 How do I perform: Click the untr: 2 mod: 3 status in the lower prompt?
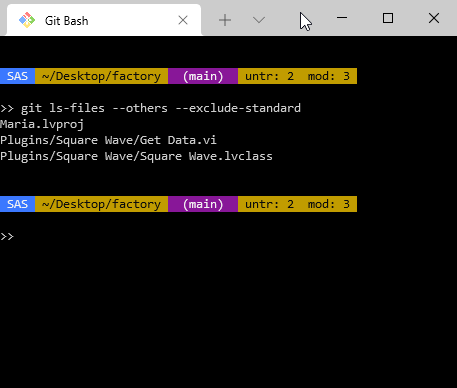click(297, 204)
